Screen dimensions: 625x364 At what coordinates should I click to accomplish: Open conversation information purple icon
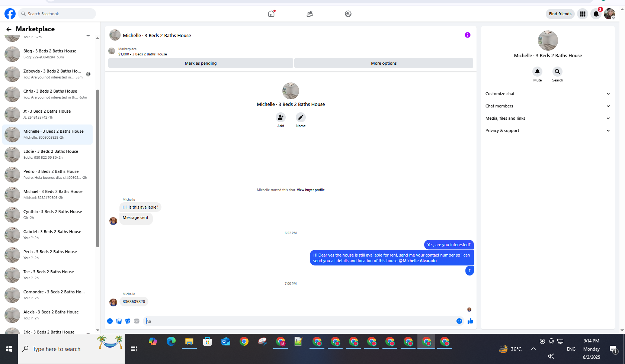click(468, 35)
